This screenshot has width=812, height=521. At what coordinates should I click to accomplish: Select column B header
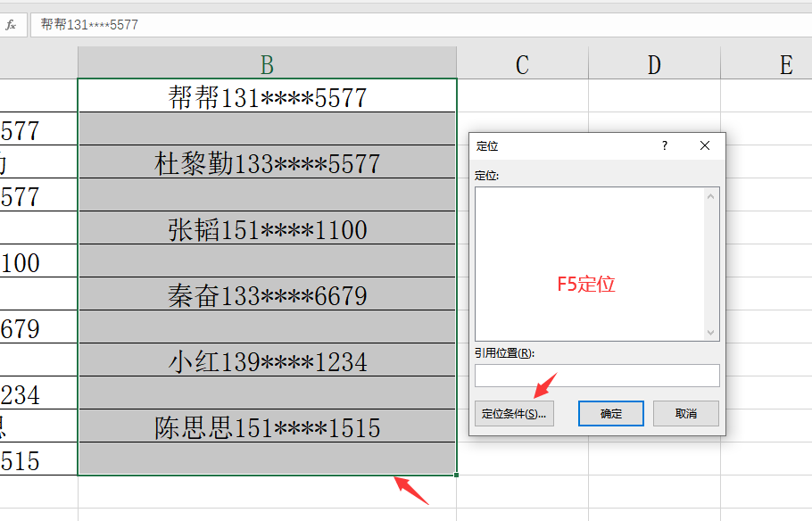pos(267,63)
